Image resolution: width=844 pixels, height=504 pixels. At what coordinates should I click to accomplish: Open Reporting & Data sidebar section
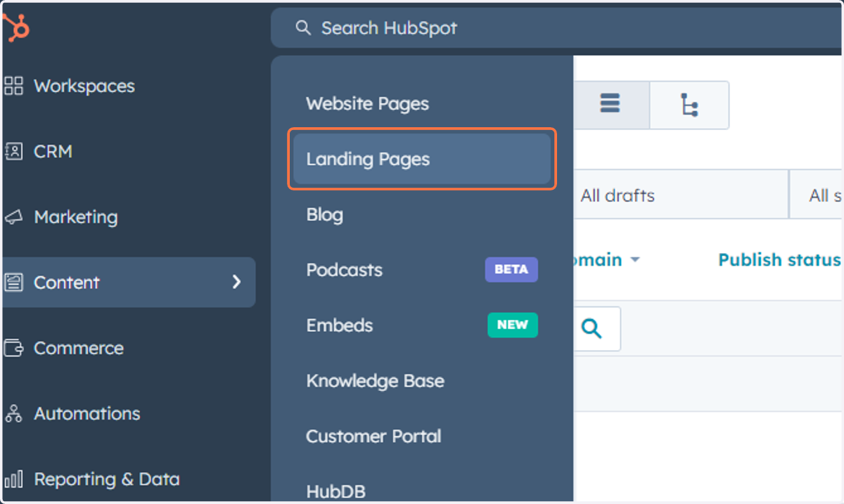[107, 479]
